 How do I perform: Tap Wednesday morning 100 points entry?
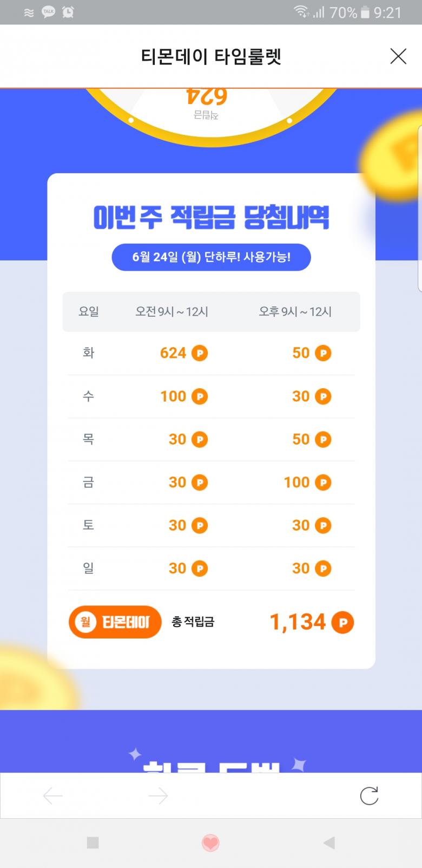click(x=183, y=396)
